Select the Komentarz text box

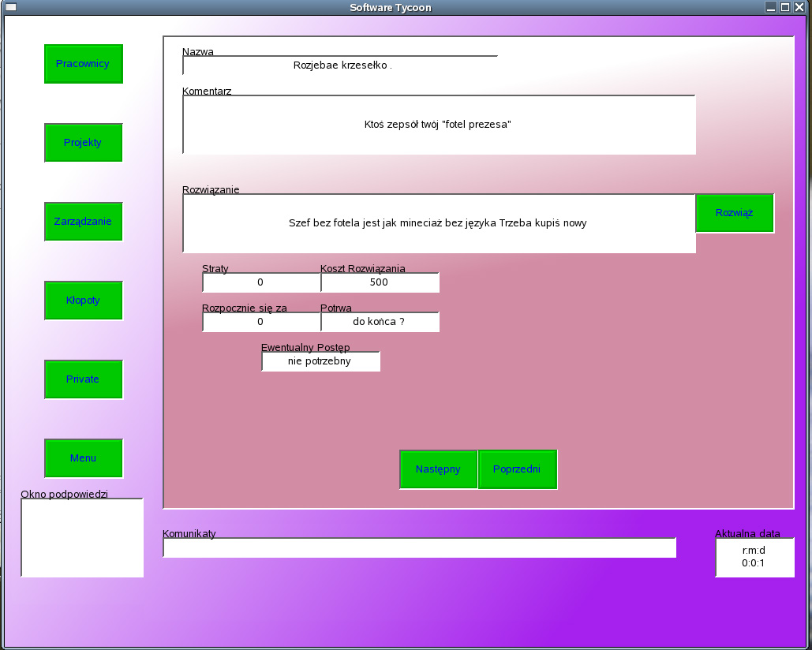click(x=439, y=125)
